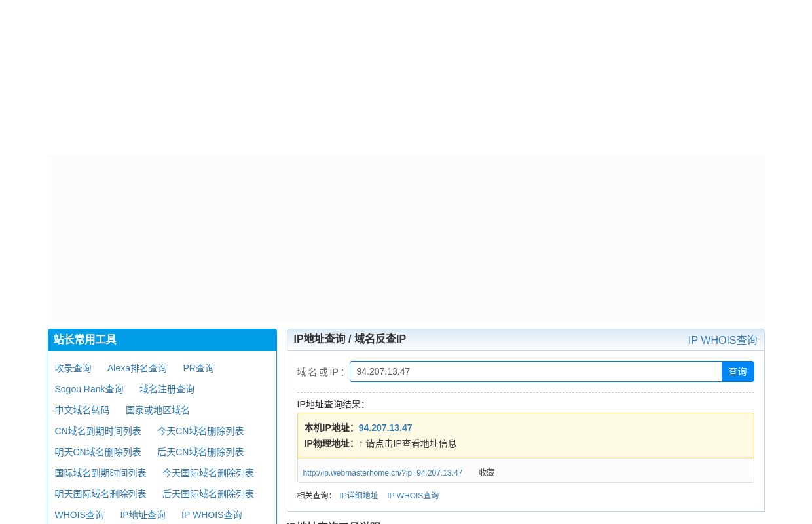Click the 收藏 (Bookmark) link

[x=486, y=473]
